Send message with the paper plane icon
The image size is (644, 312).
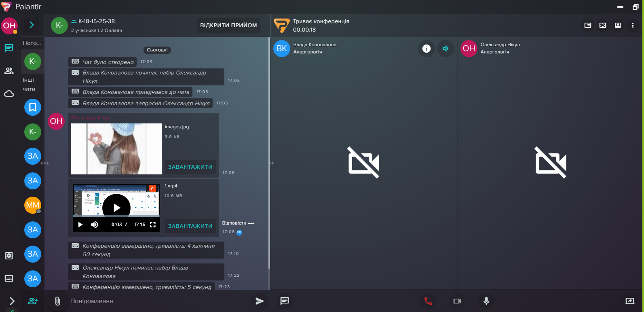click(x=260, y=301)
